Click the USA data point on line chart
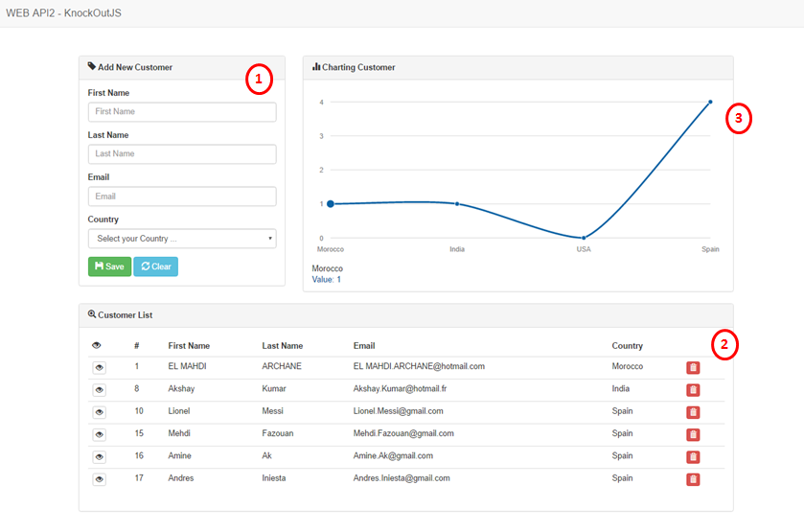 (x=584, y=238)
